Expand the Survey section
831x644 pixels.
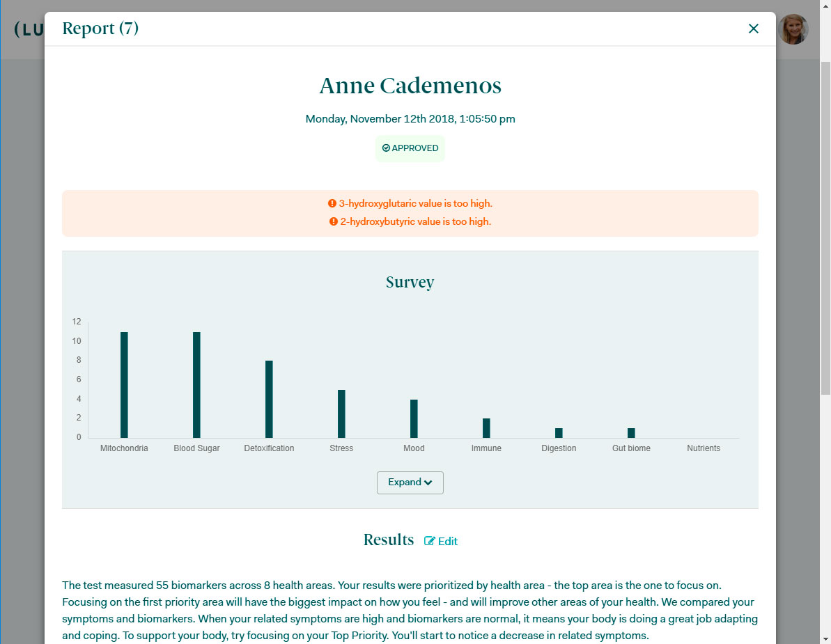(x=410, y=482)
